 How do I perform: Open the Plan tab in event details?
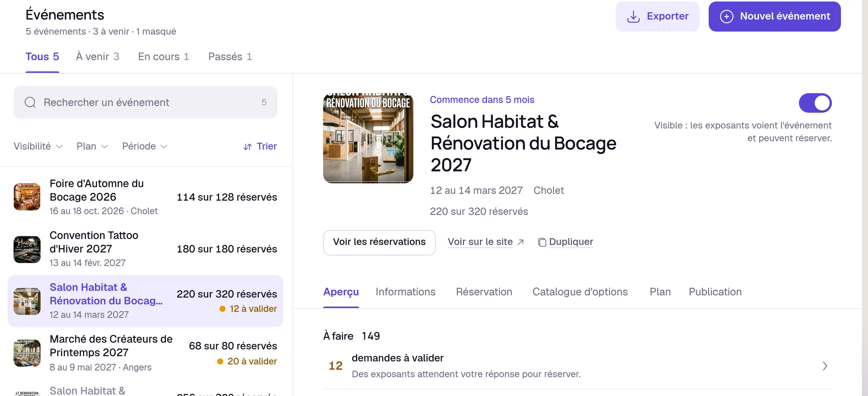tap(660, 292)
